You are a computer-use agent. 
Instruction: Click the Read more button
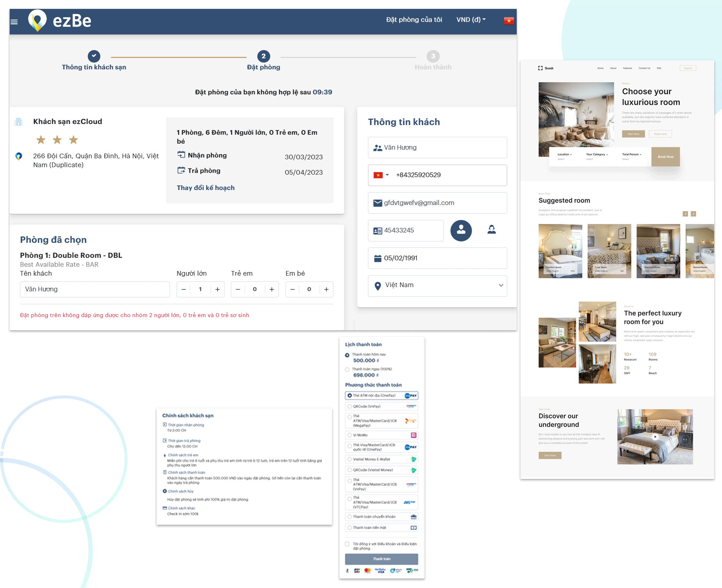[660, 134]
